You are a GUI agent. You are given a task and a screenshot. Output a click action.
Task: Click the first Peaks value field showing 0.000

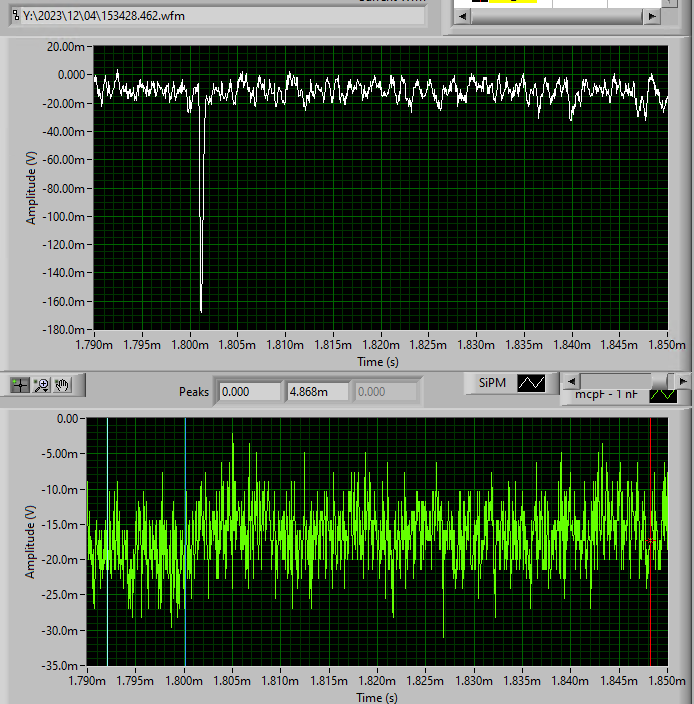tap(250, 392)
